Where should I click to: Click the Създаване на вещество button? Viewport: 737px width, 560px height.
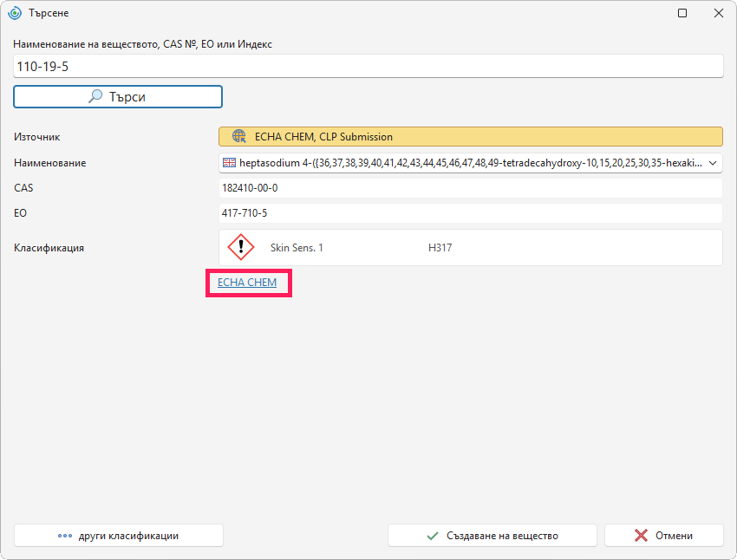point(492,536)
